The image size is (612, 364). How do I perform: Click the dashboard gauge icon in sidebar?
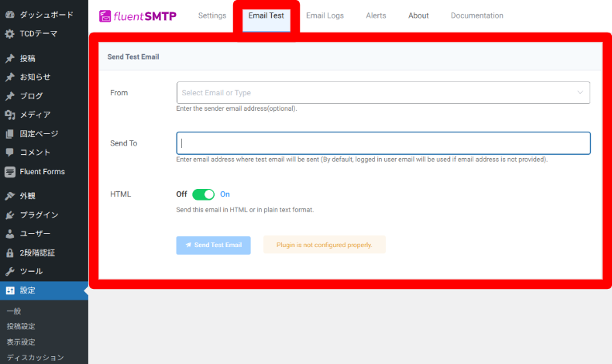10,15
